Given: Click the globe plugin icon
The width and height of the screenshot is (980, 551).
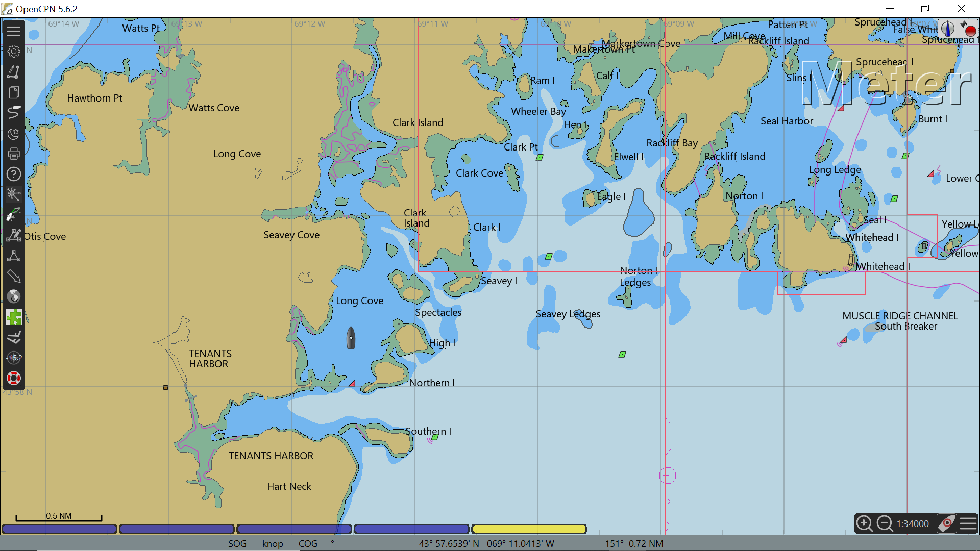Looking at the screenshot, I should [x=14, y=296].
